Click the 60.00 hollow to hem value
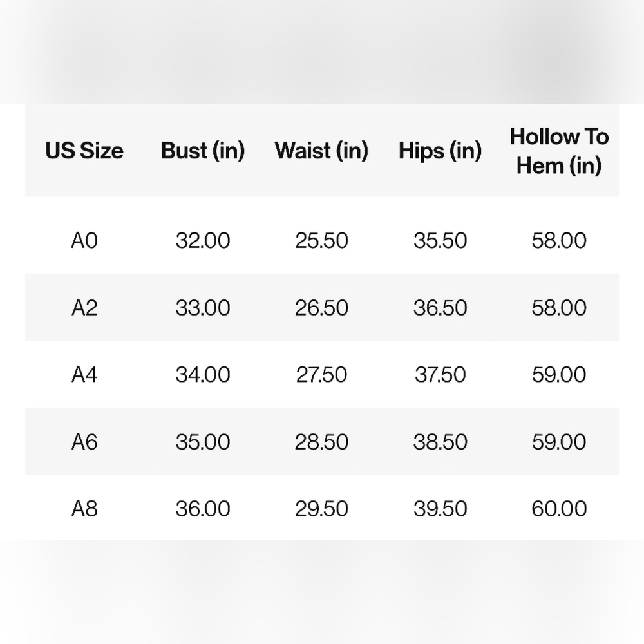 559,509
